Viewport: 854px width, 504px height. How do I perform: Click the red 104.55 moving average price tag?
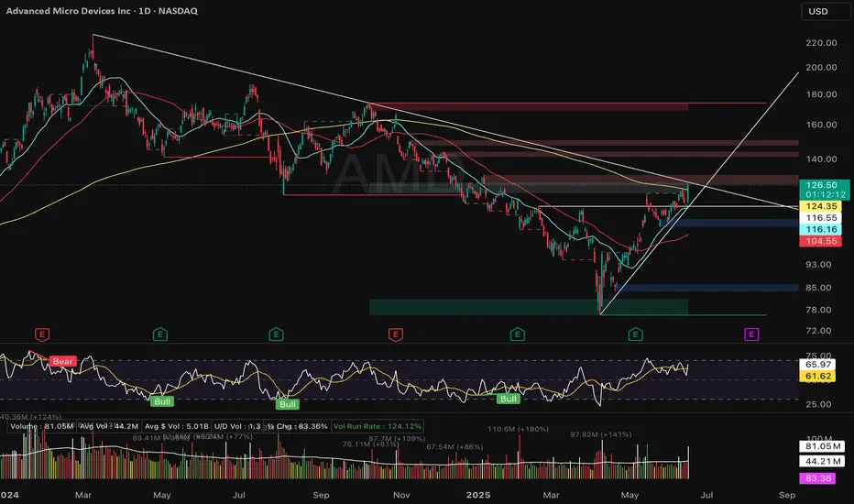[821, 241]
